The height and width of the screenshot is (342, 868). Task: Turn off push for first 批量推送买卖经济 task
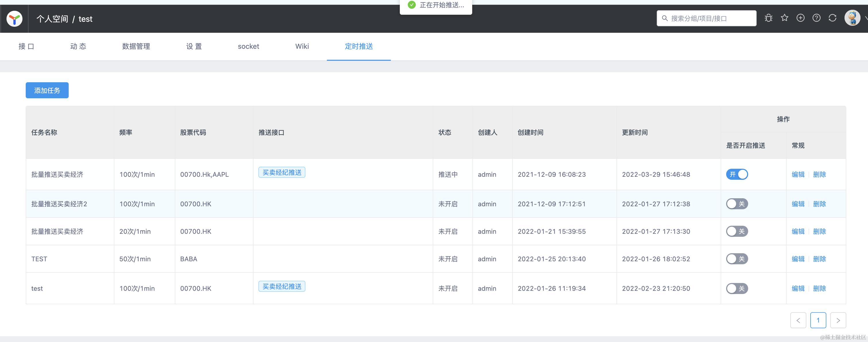click(737, 174)
